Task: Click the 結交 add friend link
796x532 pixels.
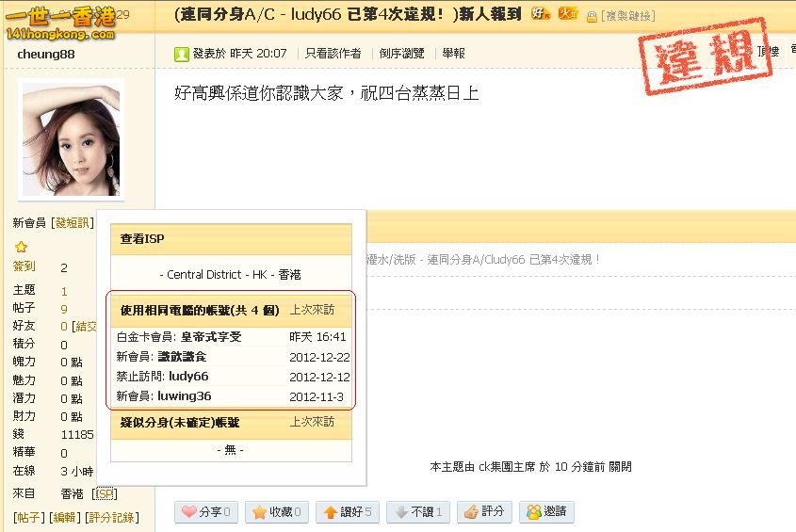Action: click(x=84, y=327)
